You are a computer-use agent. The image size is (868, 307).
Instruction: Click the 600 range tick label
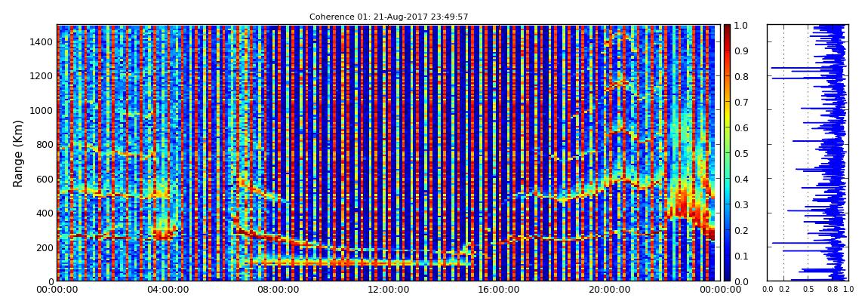coord(45,180)
